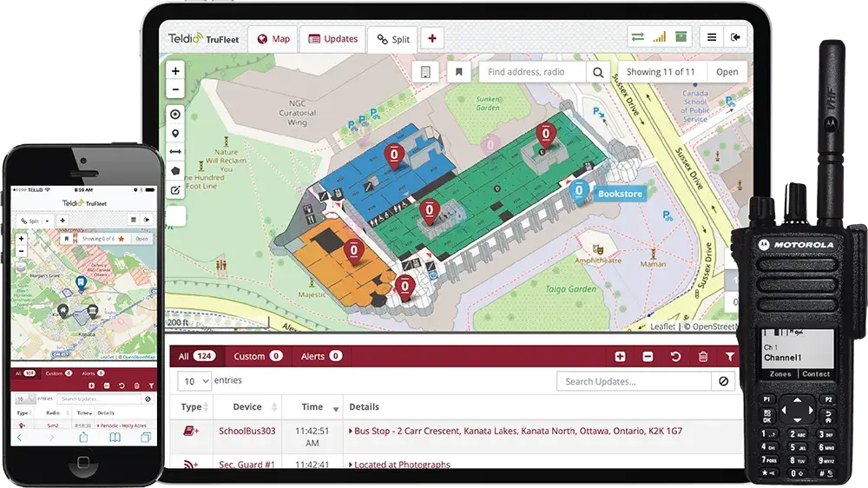This screenshot has height=488, width=868.
Task: Toggle the orange star favorite on the phone
Action: tap(122, 239)
